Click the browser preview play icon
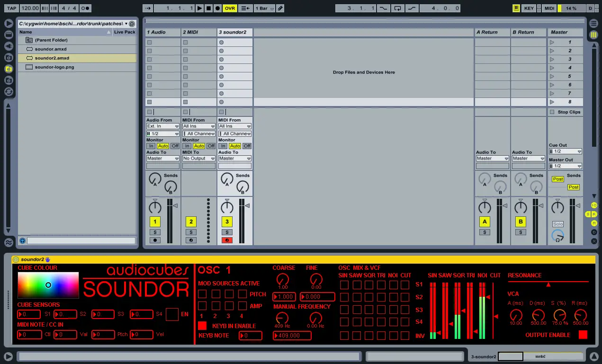 [9, 23]
